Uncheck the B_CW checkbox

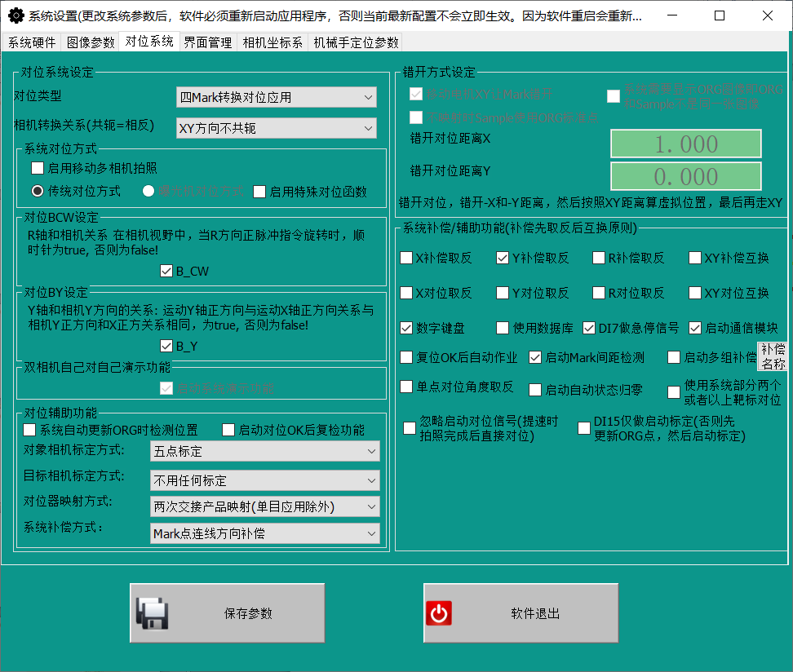[x=166, y=271]
